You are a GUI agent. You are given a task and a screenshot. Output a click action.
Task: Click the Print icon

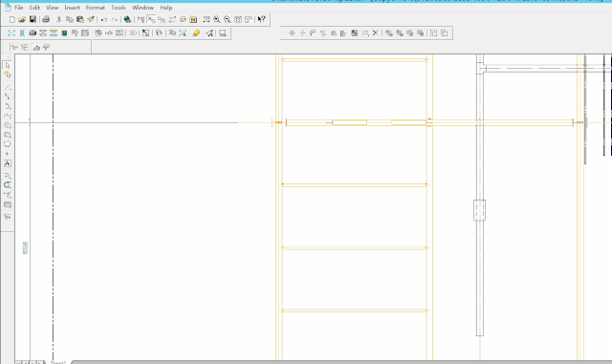pyautogui.click(x=46, y=19)
